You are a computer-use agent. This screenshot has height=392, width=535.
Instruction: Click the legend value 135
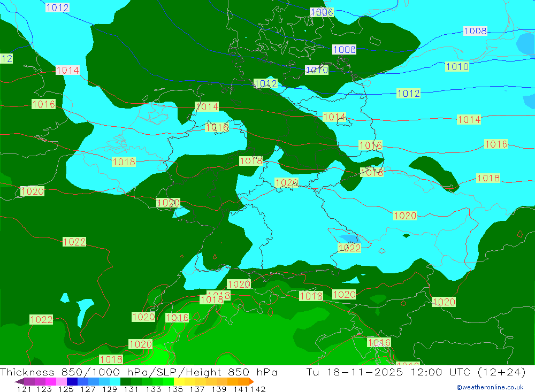coord(175,389)
